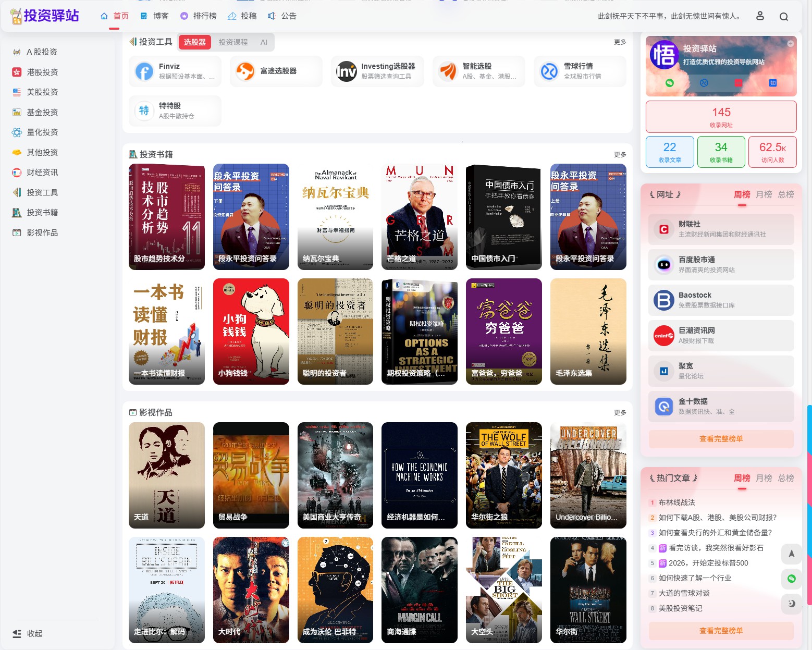Switch to AI tab in 投资工具
The image size is (812, 650).
point(264,42)
